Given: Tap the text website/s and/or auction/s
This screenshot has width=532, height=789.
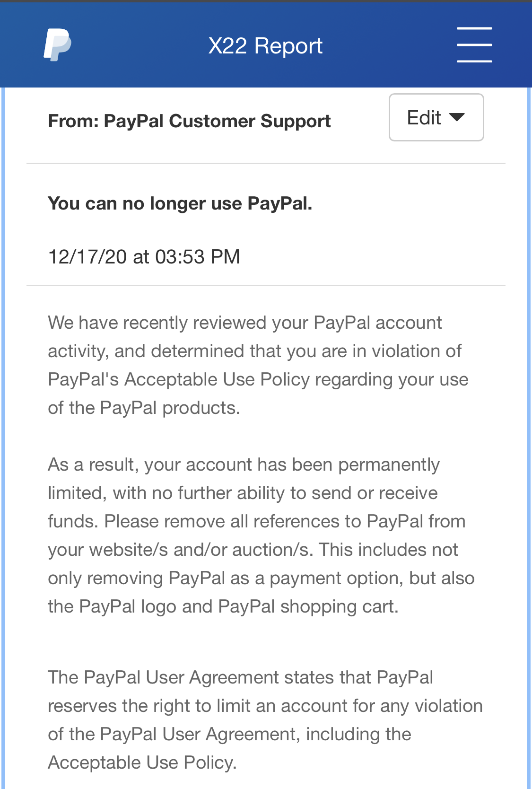Looking at the screenshot, I should coord(201,550).
